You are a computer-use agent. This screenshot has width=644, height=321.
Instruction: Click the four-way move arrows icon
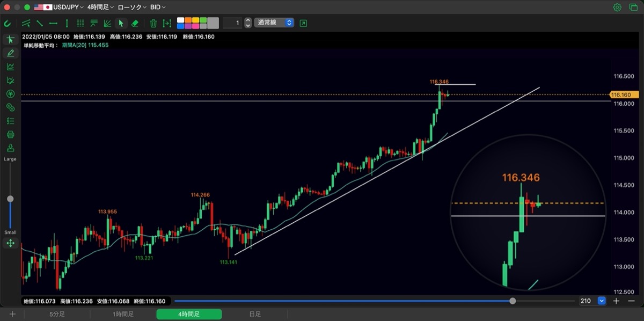pos(10,243)
